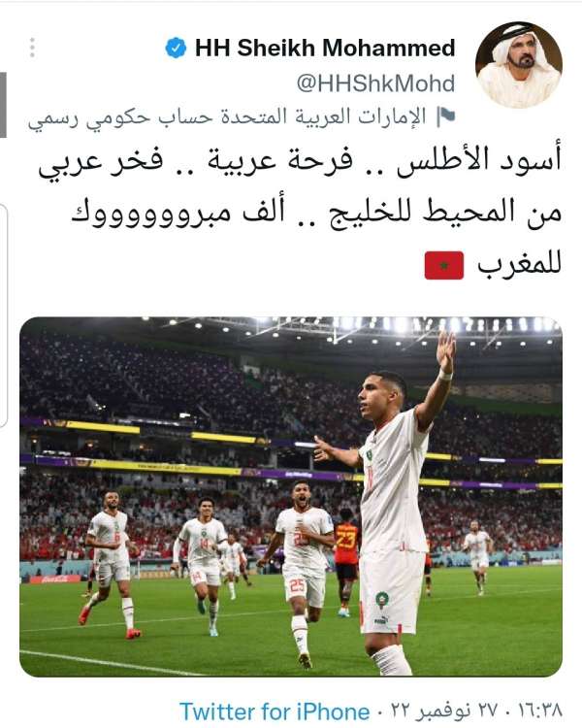Viewport: 582px width, 728px height.
Task: Click the second line of tweet text
Action: (316, 214)
